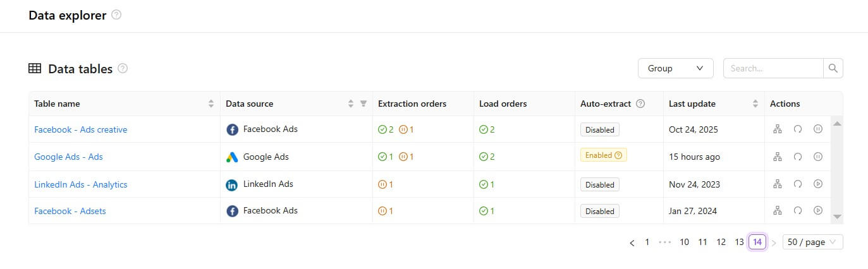This screenshot has width=868, height=269.
Task: Pause extraction for Facebook - Ads creative row
Action: point(818,129)
